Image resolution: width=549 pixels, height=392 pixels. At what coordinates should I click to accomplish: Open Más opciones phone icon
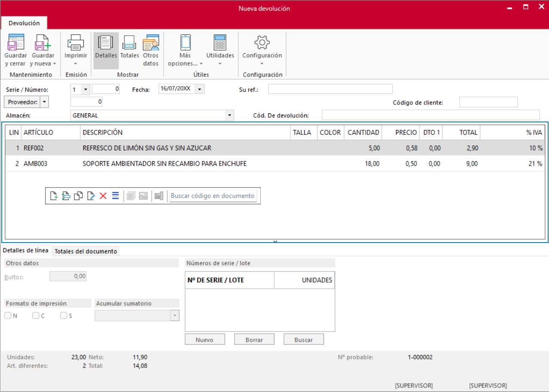click(x=186, y=43)
